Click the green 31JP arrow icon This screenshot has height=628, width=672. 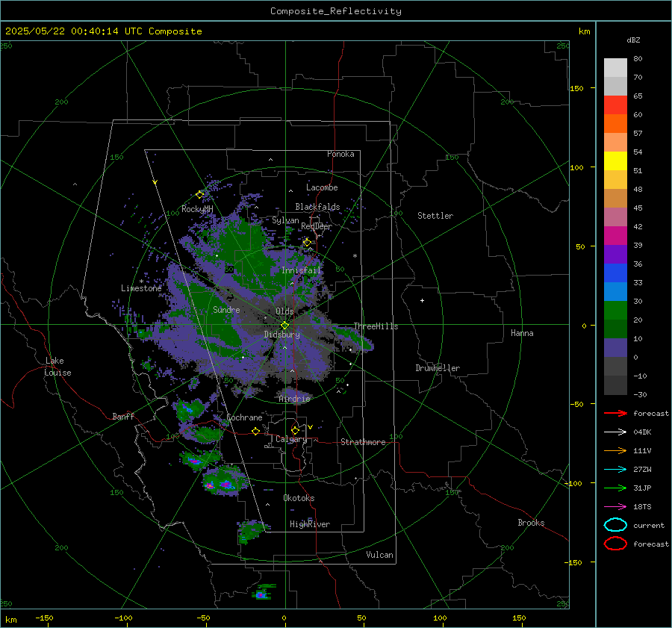tap(615, 488)
